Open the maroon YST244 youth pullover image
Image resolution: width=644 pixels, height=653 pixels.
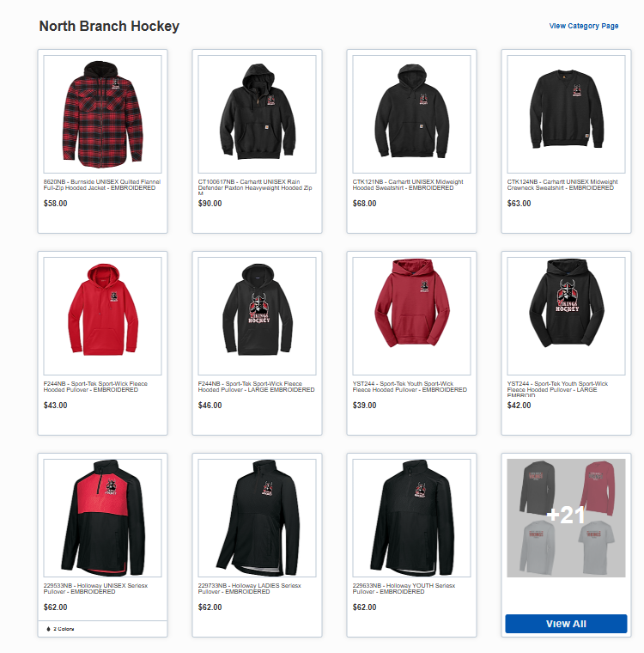point(411,316)
